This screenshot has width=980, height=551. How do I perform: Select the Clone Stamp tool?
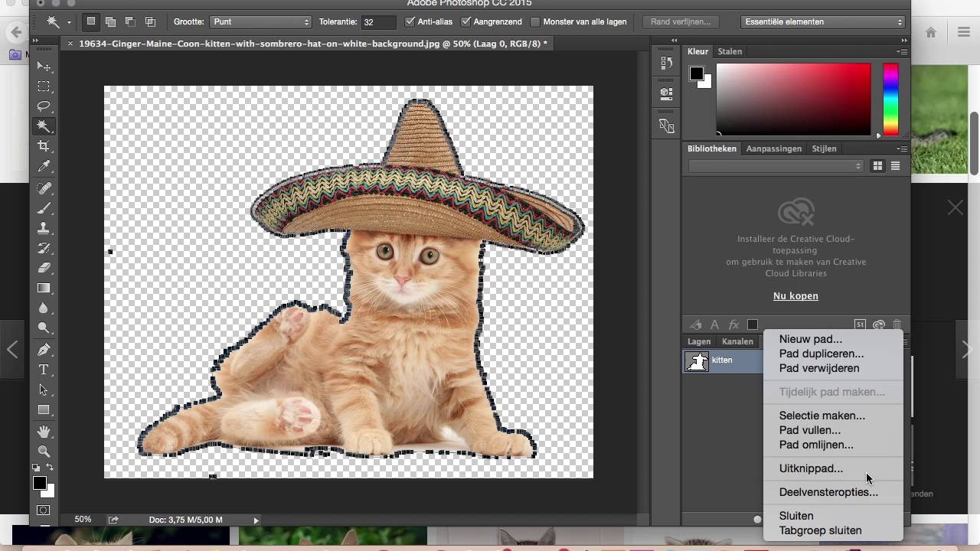[x=44, y=228]
